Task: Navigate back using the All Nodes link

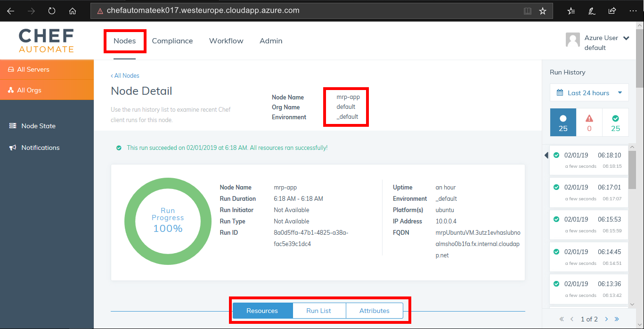Action: coord(125,75)
